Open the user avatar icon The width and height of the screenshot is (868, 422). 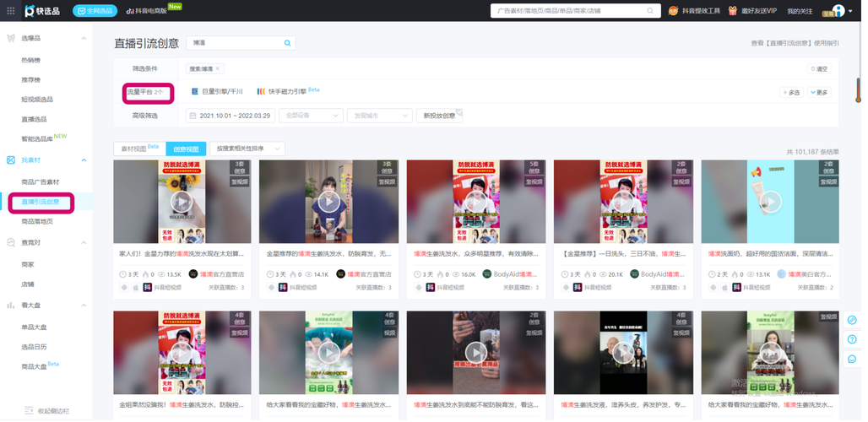coord(838,10)
